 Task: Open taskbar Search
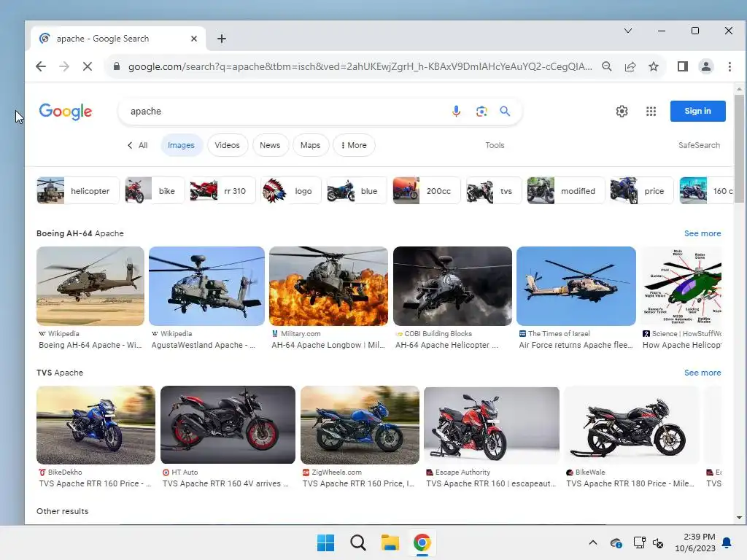[357, 542]
